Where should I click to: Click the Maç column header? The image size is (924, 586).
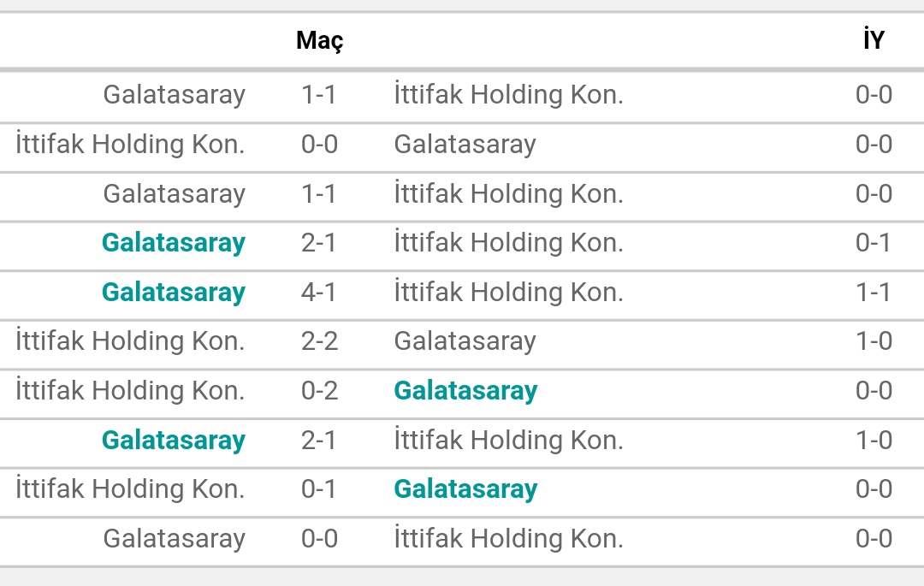pyautogui.click(x=319, y=41)
